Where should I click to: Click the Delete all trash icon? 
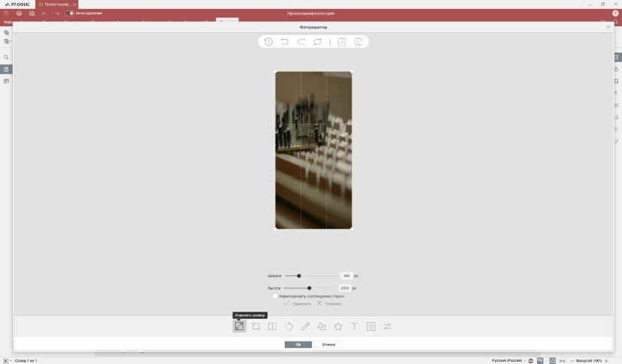point(358,42)
